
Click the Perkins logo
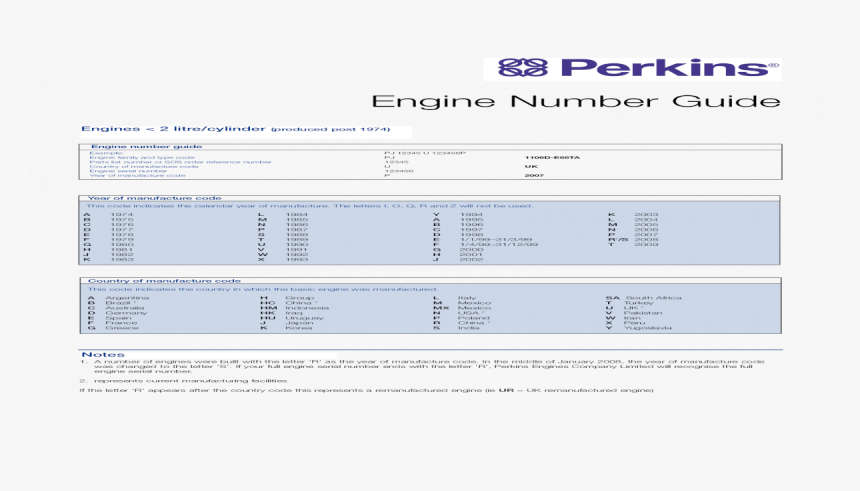click(x=632, y=69)
